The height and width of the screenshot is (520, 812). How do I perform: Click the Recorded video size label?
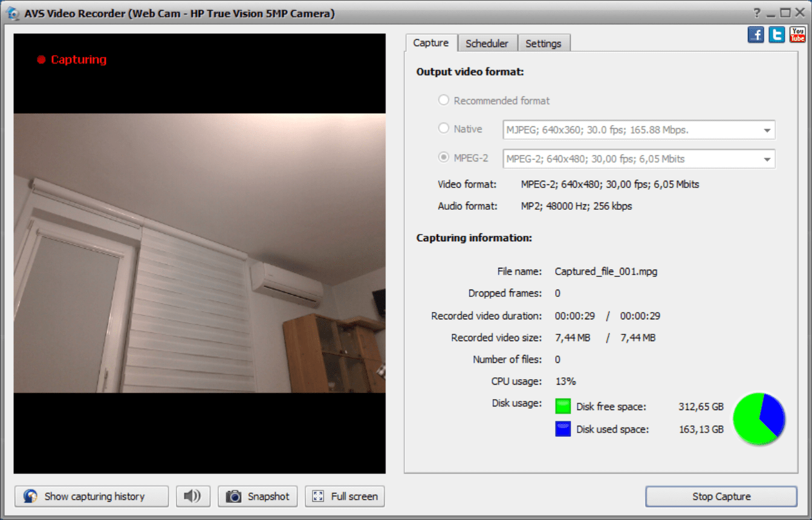tap(496, 337)
